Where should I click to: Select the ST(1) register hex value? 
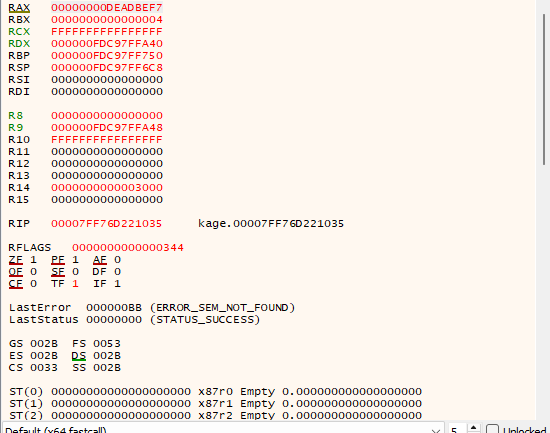click(121, 404)
